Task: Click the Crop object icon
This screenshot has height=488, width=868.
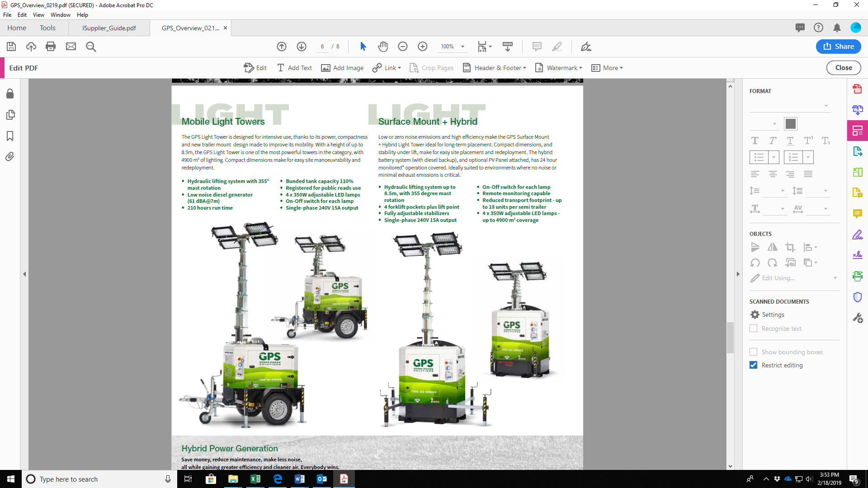Action: pyautogui.click(x=790, y=247)
